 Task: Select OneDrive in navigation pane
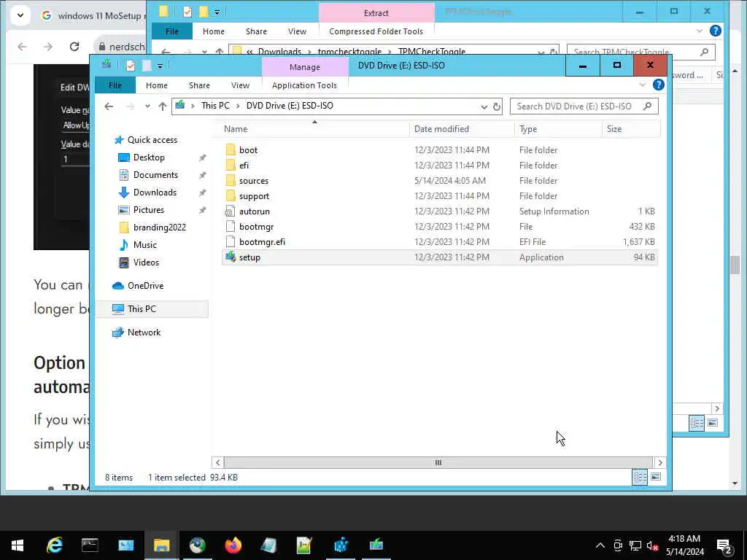(145, 286)
